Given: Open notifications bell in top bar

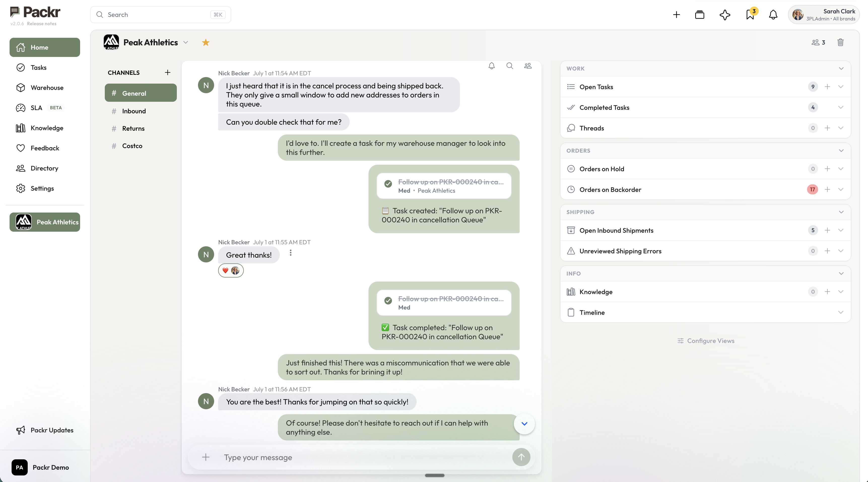Looking at the screenshot, I should click(x=773, y=15).
